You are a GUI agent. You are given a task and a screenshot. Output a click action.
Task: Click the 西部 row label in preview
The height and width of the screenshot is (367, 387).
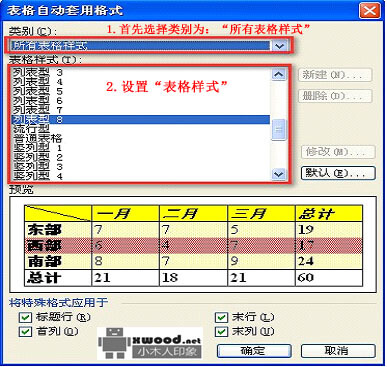coord(58,246)
